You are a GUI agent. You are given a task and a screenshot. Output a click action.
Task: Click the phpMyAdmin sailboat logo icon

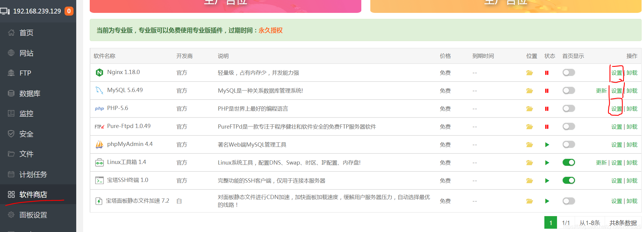click(99, 144)
